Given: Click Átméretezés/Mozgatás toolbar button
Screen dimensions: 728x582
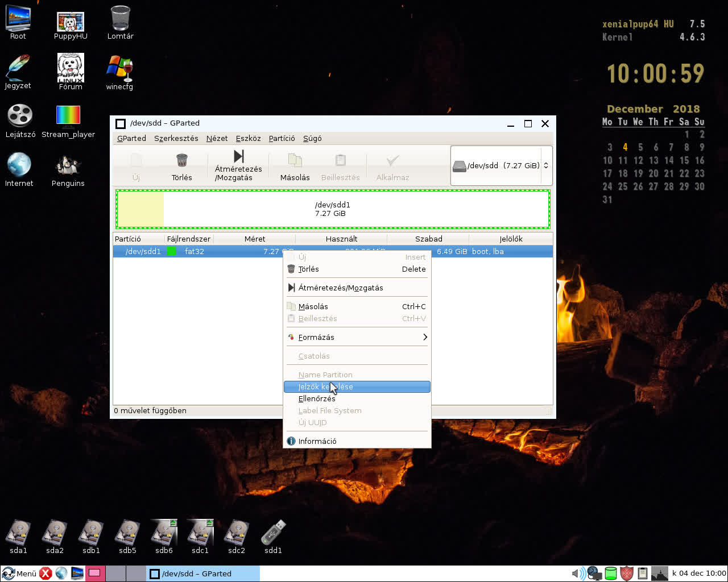Looking at the screenshot, I should click(238, 165).
